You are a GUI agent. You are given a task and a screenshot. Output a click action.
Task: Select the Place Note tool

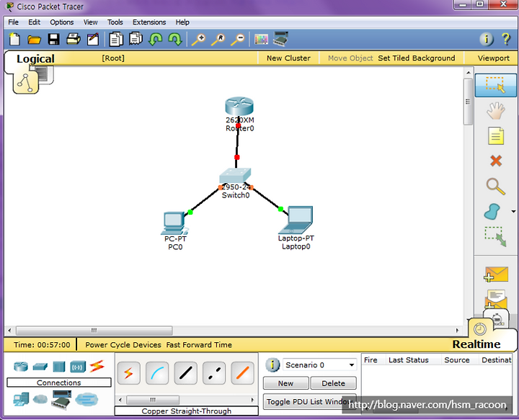coord(496,136)
